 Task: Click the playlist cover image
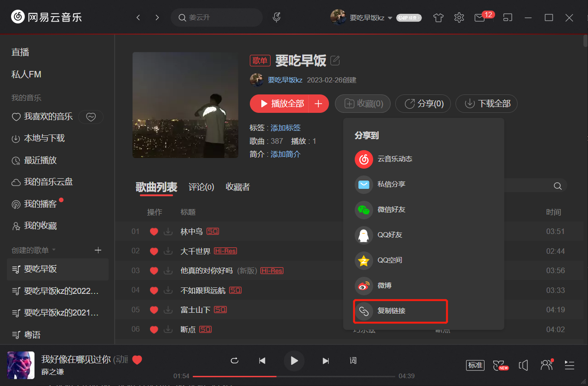click(x=185, y=105)
